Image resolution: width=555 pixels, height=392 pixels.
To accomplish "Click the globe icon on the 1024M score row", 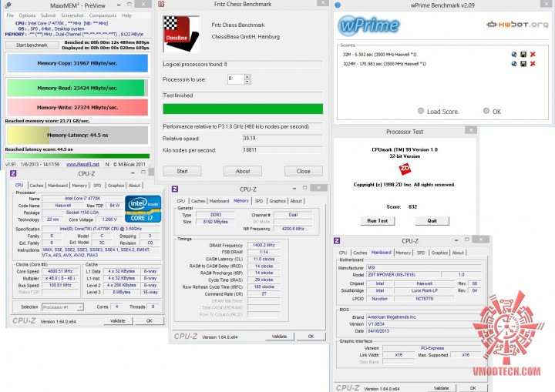I will click(514, 64).
